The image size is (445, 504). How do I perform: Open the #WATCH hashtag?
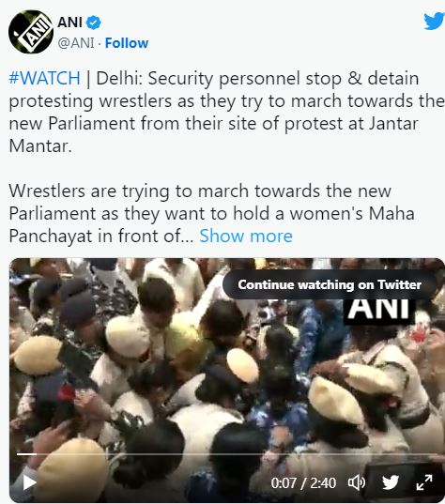[x=45, y=78]
